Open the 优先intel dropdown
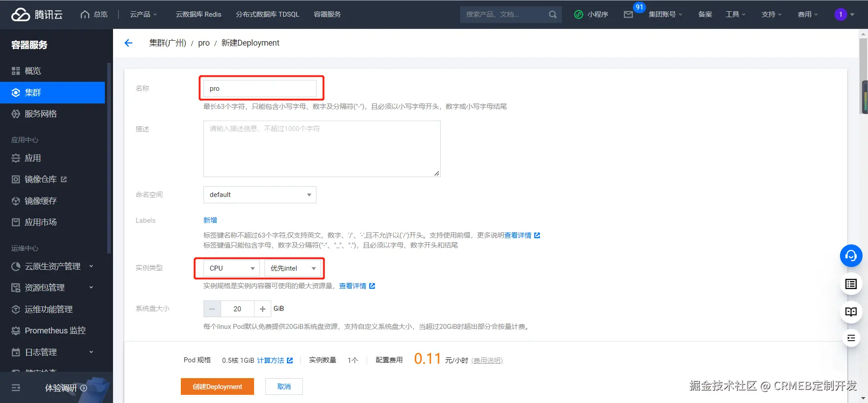 292,268
